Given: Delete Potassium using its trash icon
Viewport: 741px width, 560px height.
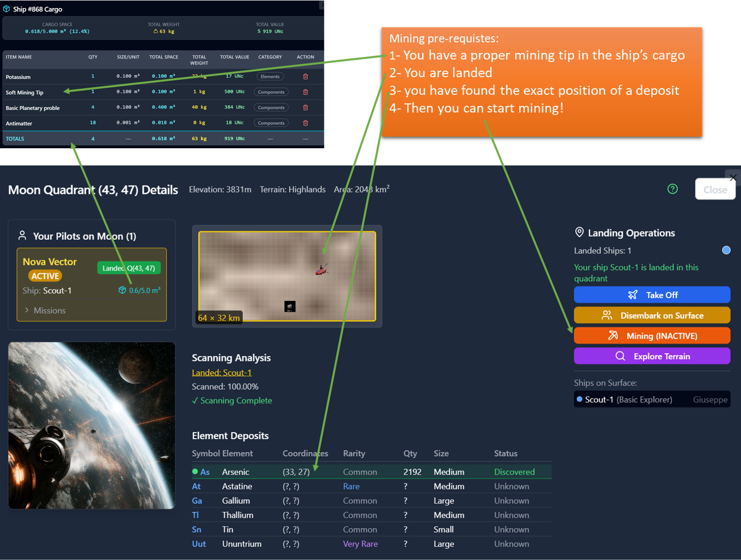Looking at the screenshot, I should 306,76.
